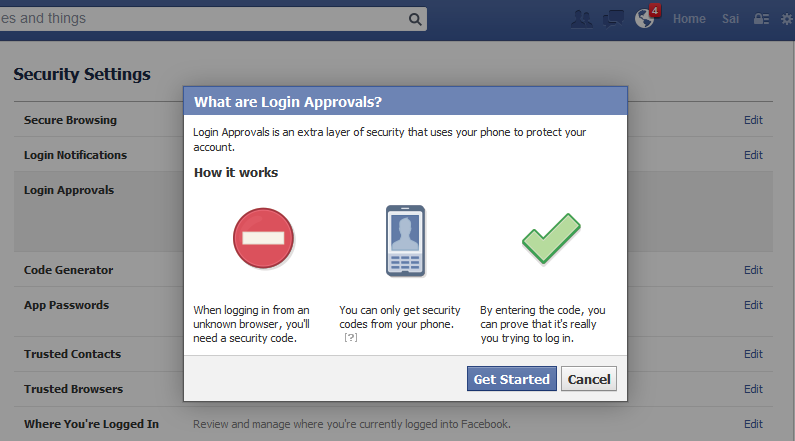Click the red stop sign illustration
Image resolution: width=795 pixels, height=441 pixels.
(x=263, y=238)
